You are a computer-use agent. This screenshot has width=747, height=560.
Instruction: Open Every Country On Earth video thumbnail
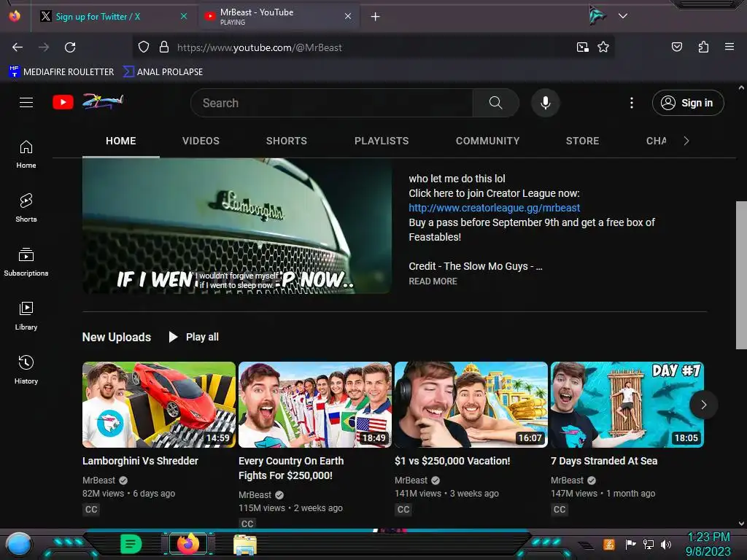315,405
